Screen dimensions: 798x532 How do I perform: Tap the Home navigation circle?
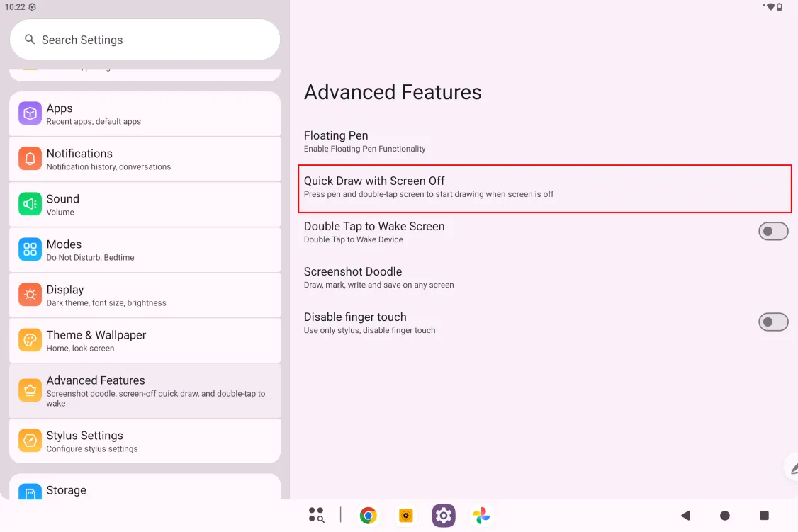[x=725, y=516]
